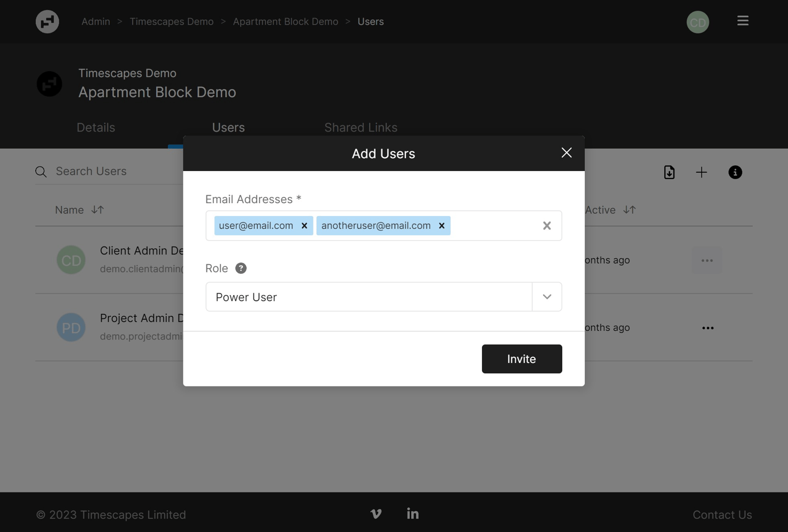Click the Users breadcrumb item
The width and height of the screenshot is (788, 532).
(370, 21)
